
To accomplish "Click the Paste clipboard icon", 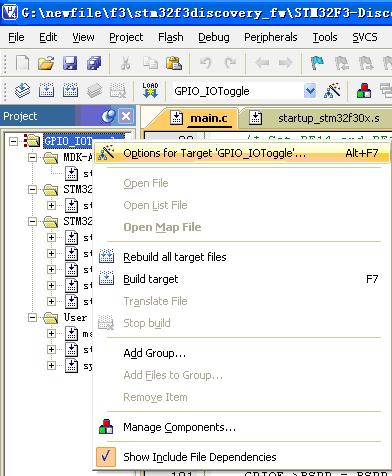I will (174, 63).
